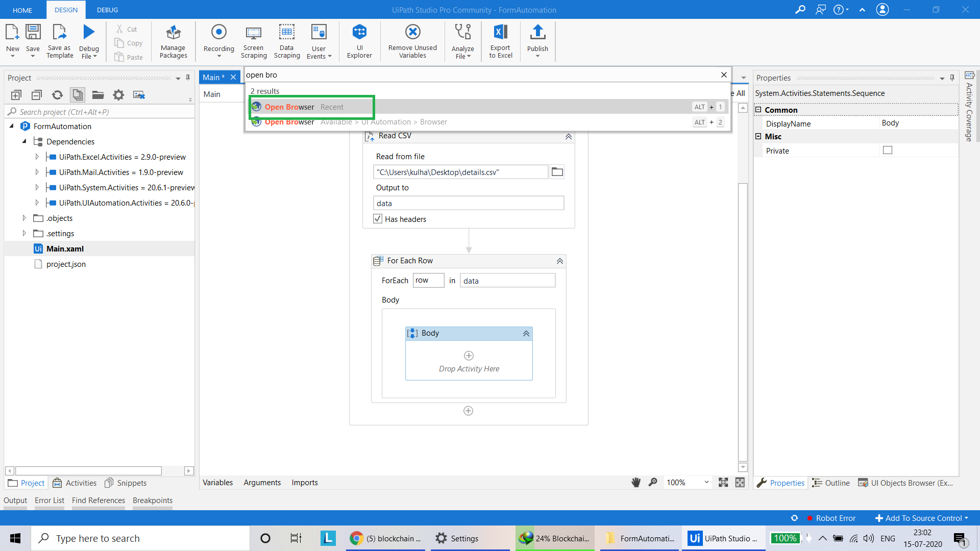Click horizontal scrollbar in Project panel
The height and width of the screenshot is (551, 980).
88,470
